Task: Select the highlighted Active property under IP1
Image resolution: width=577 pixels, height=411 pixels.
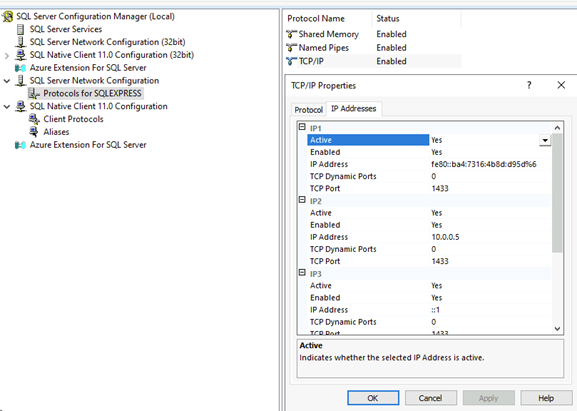Action: [x=368, y=140]
